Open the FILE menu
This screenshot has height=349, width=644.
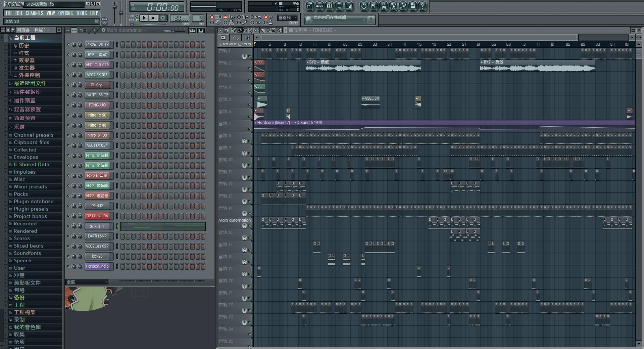coord(9,13)
